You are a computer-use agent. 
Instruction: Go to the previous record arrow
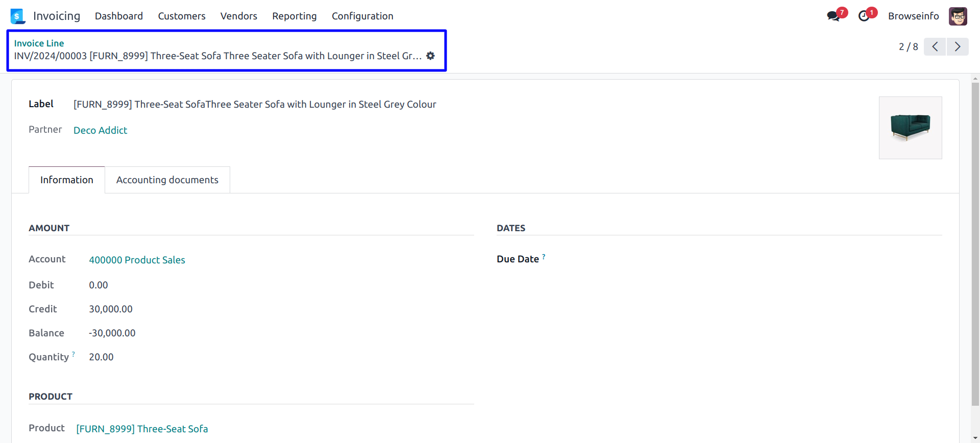[x=935, y=47]
